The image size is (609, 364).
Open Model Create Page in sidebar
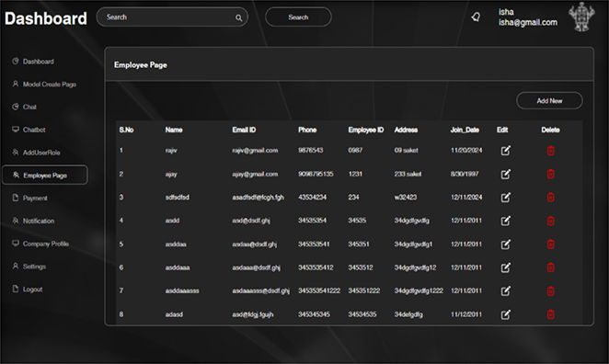tap(44, 85)
